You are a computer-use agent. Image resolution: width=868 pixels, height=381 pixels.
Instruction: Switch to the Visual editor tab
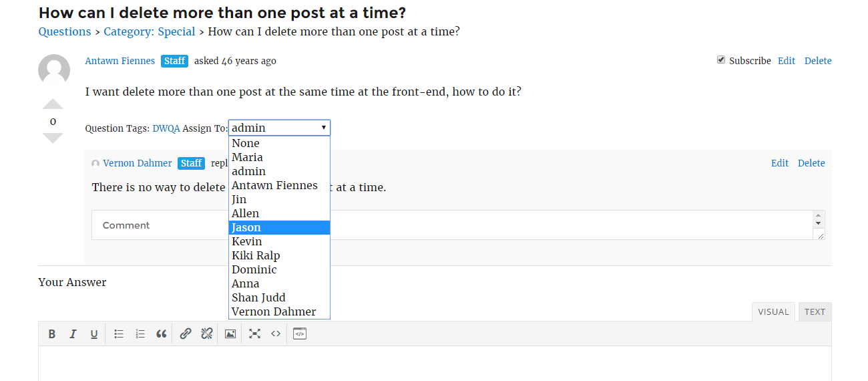pos(773,312)
